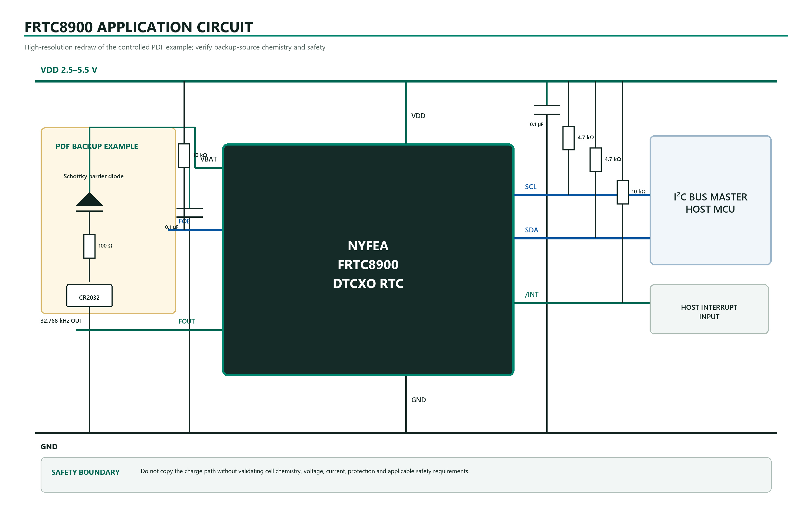812x514 pixels.
Task: Click the NYFEA FRTC8900 DTCXO RTC chip block
Action: tap(368, 260)
